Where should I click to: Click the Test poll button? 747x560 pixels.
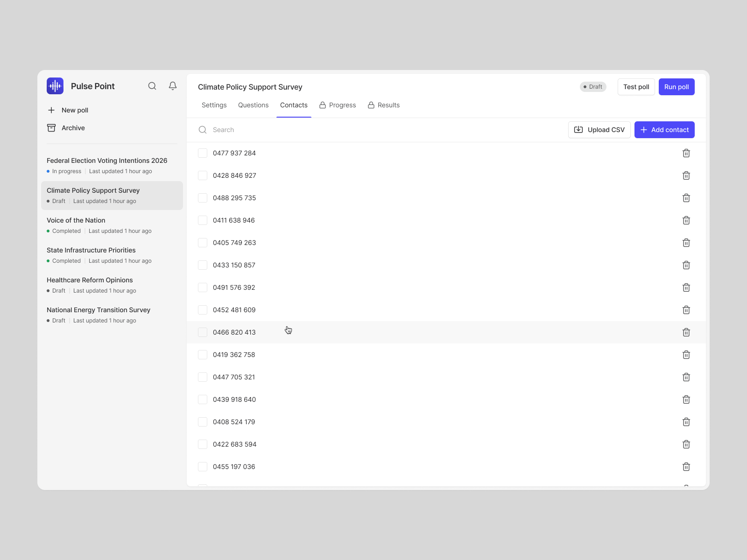[x=636, y=87]
